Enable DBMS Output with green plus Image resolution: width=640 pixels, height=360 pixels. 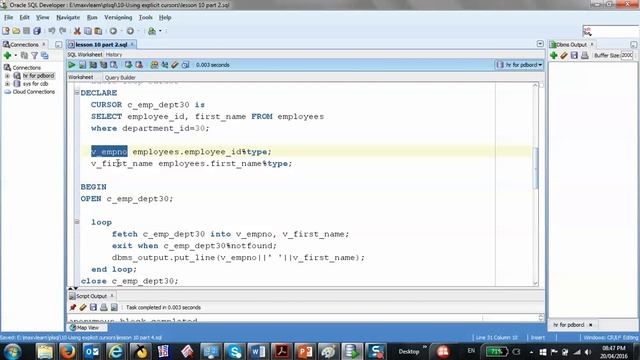553,55
